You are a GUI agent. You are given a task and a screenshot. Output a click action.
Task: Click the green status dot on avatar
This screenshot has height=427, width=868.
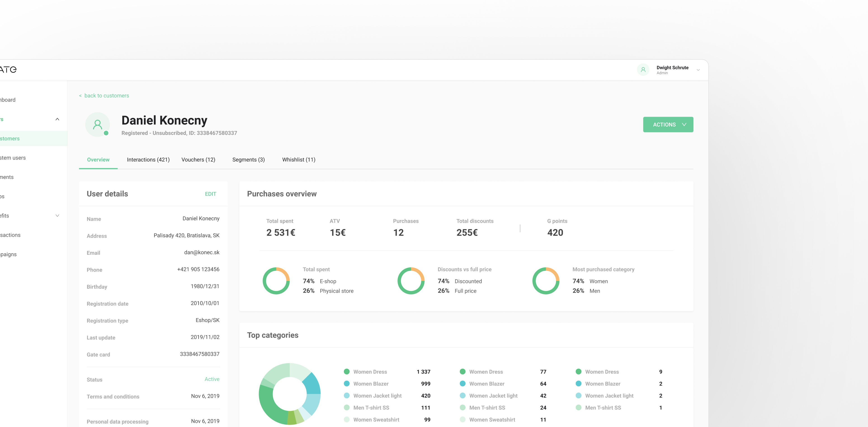pyautogui.click(x=106, y=133)
